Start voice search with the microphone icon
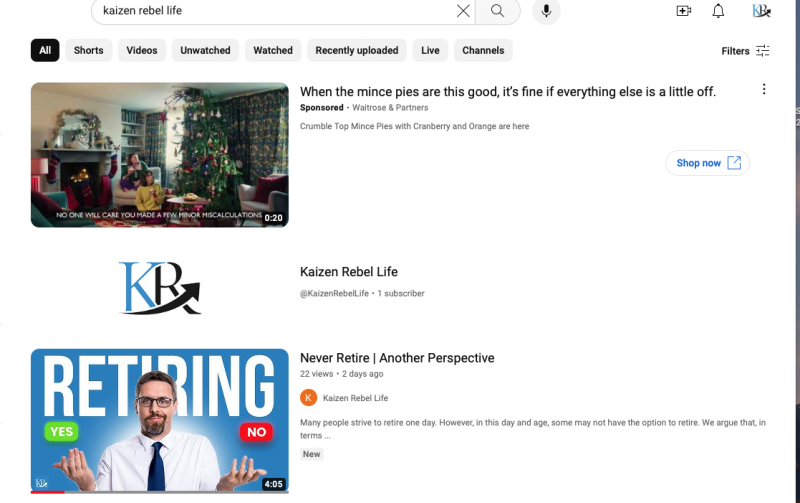This screenshot has height=503, width=800. (546, 11)
